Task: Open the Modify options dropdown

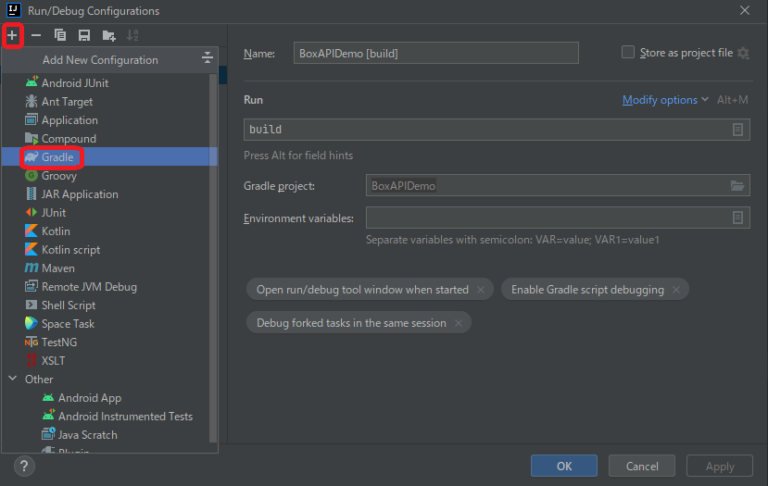Action: (665, 100)
